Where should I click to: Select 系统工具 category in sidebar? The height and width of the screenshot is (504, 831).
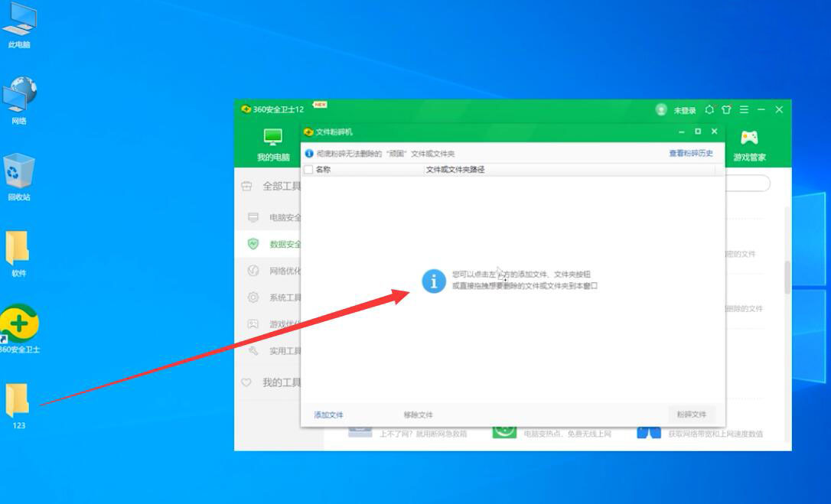pyautogui.click(x=284, y=298)
